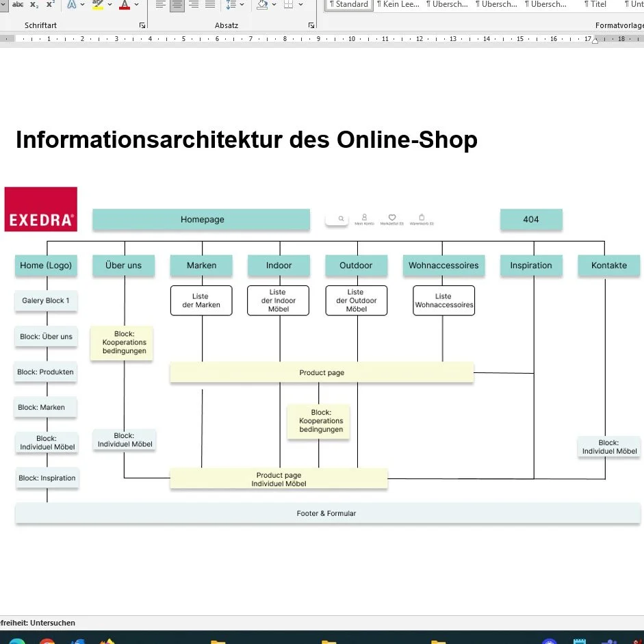Apply superscript formatting
The image size is (644, 644).
click(x=51, y=5)
